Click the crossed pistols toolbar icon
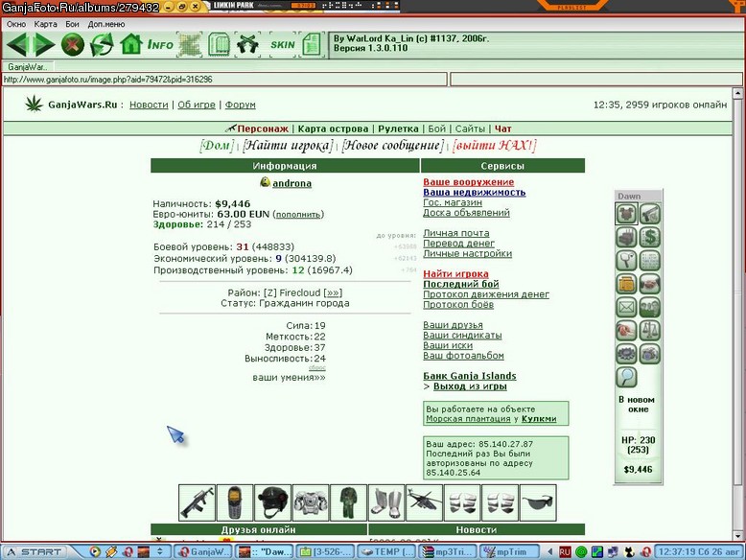Viewport: 746px width, 560px height. pyautogui.click(x=247, y=45)
